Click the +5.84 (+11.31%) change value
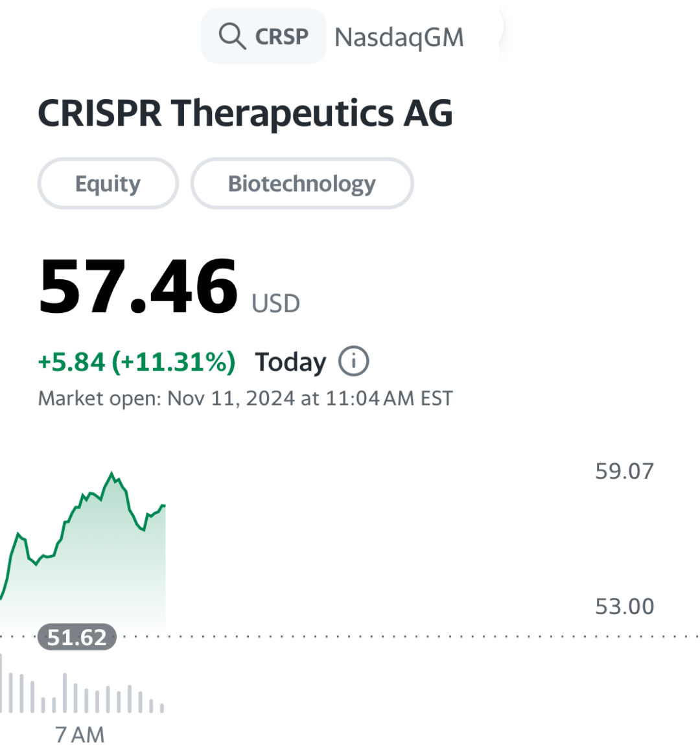Screen dimensions: 700x745 [136, 362]
